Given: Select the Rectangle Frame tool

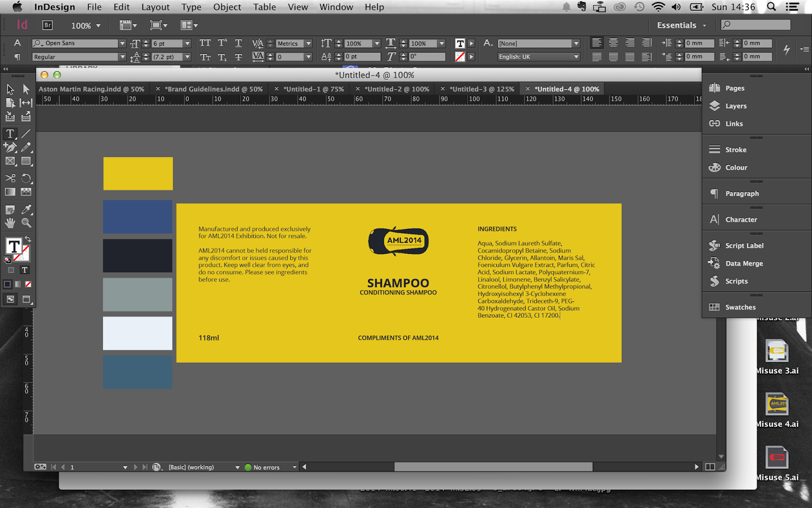Looking at the screenshot, I should pos(10,161).
